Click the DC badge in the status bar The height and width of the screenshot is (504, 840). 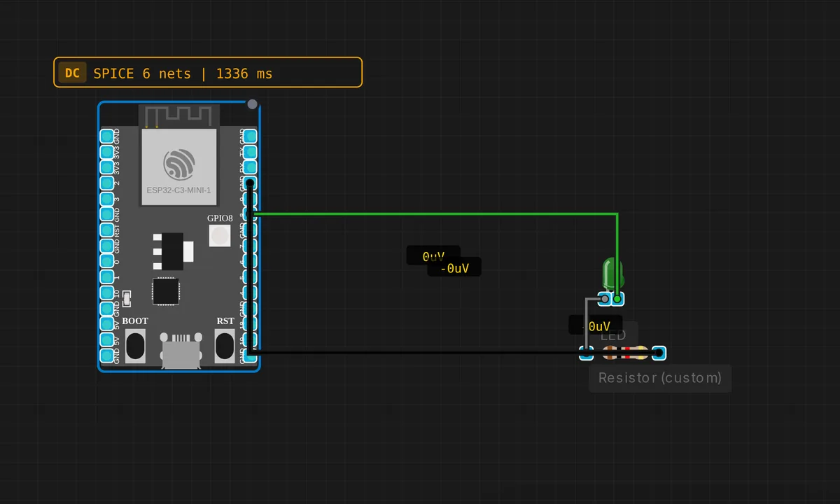72,73
